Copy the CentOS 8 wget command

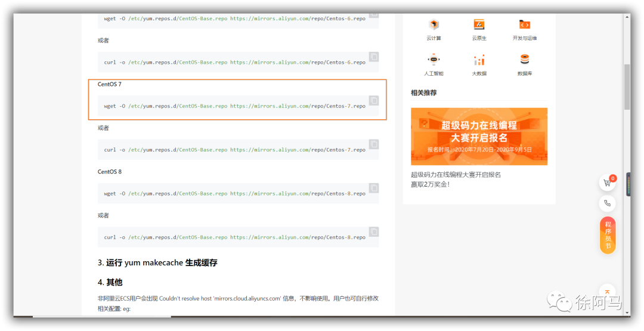[373, 188]
